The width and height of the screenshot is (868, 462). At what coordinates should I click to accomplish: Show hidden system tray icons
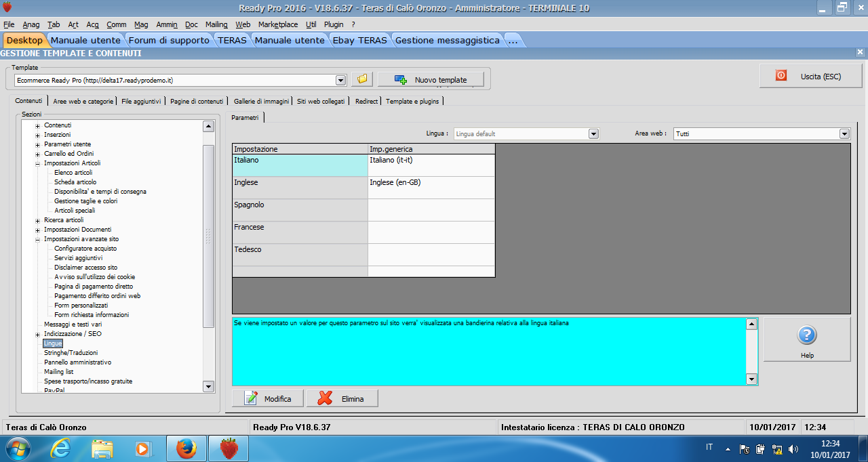(x=728, y=448)
